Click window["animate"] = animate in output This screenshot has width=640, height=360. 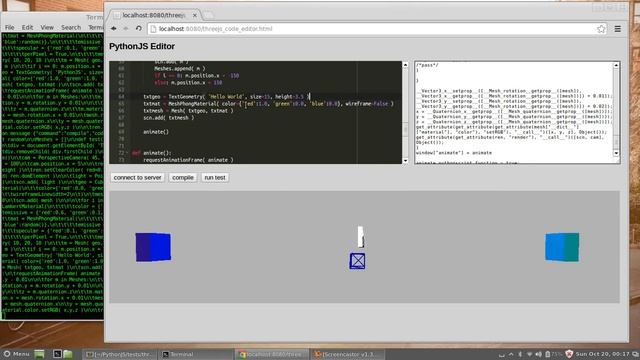pyautogui.click(x=454, y=153)
